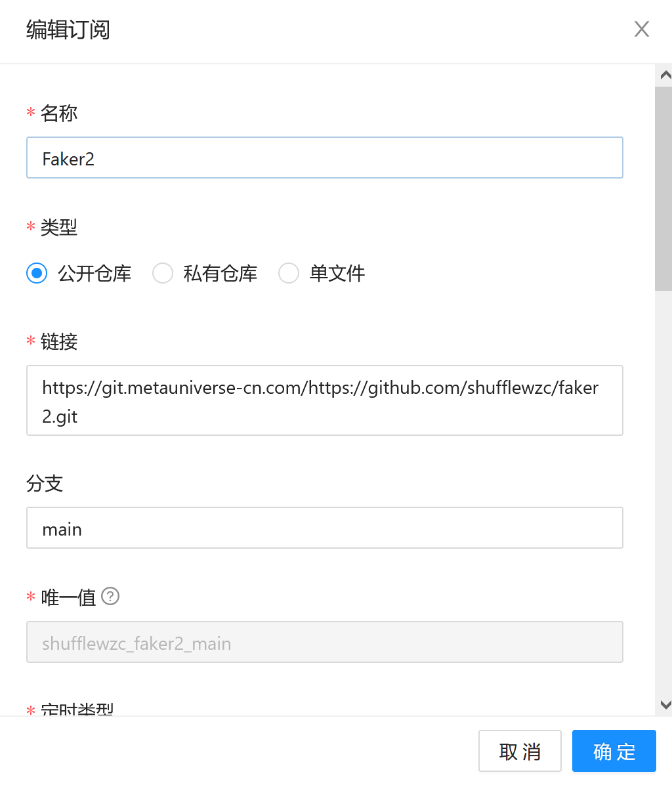672x785 pixels.
Task: Click the vertical scrollbar thumb
Action: (663, 188)
